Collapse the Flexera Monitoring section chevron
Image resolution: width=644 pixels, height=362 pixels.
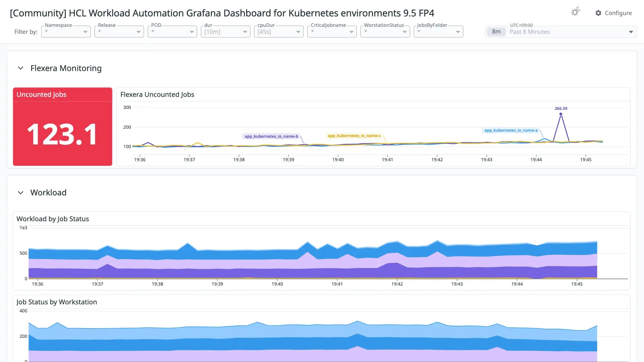pyautogui.click(x=20, y=68)
